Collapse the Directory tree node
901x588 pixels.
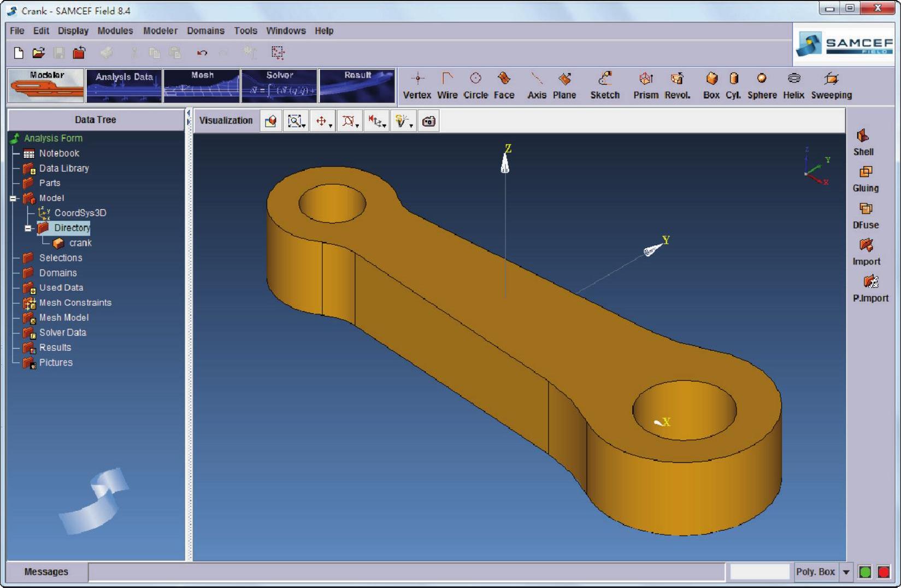pyautogui.click(x=28, y=228)
